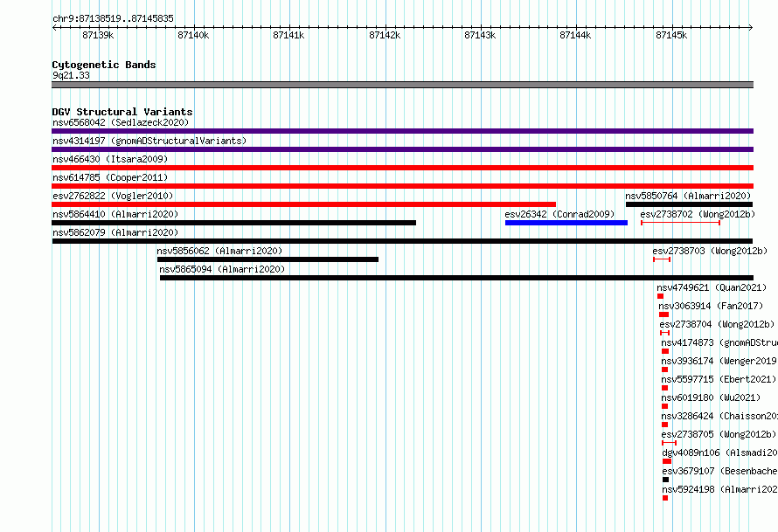Viewport: 778px width, 532px height.
Task: Click the 87142k position on the ruler
Action: (385, 35)
